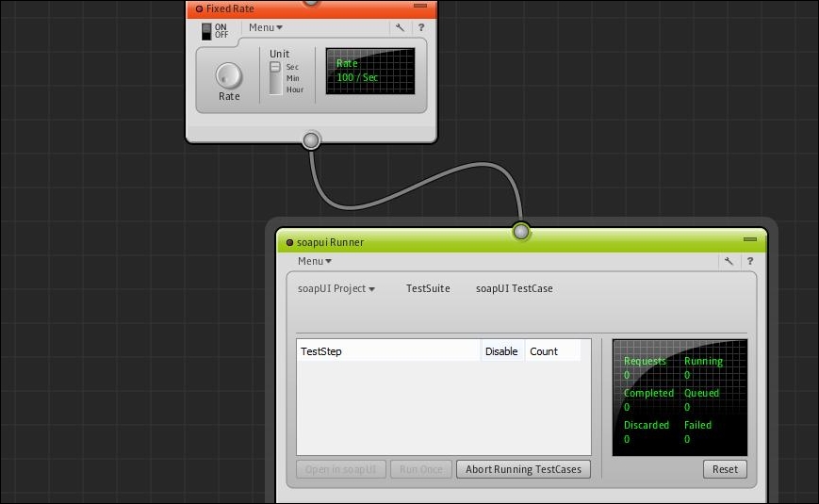Click the Reset button

725,469
